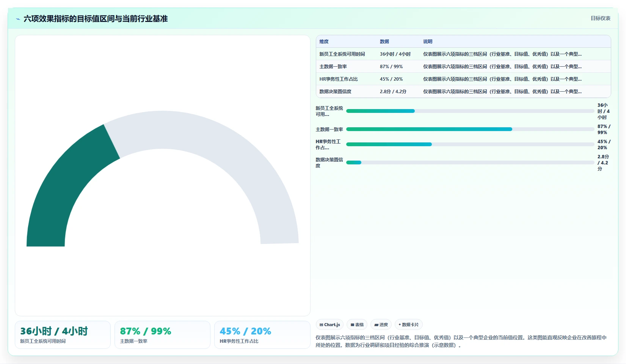This screenshot has width=626, height=364.
Task: Select the 数据决策置信度 table row
Action: pos(463,92)
